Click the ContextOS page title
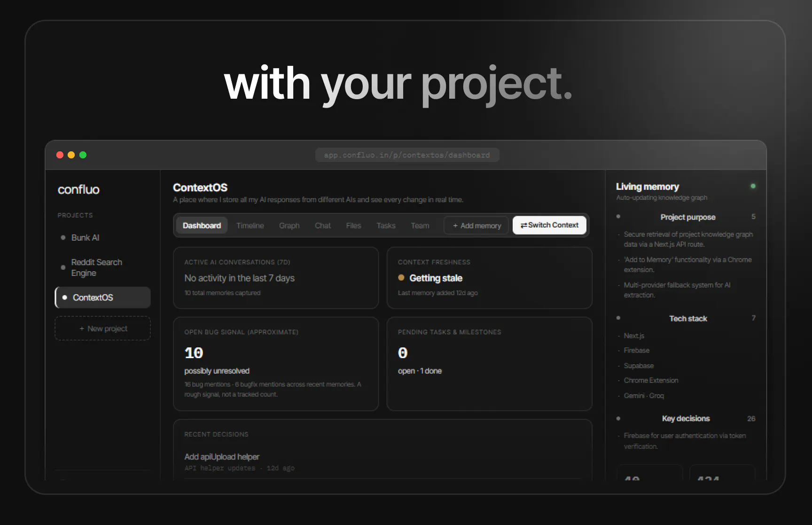Image resolution: width=812 pixels, height=525 pixels. point(200,188)
